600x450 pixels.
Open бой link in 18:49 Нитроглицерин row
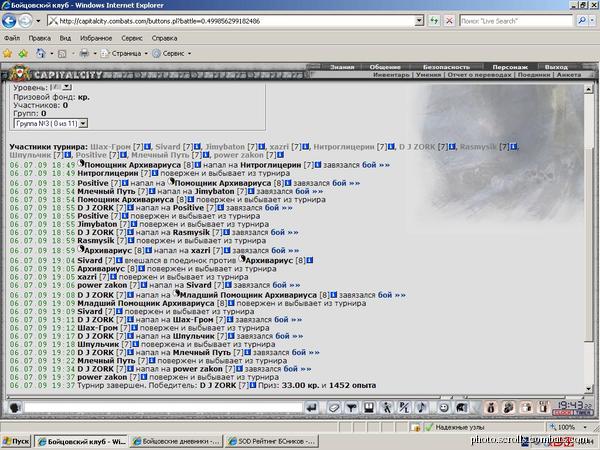click(376, 165)
